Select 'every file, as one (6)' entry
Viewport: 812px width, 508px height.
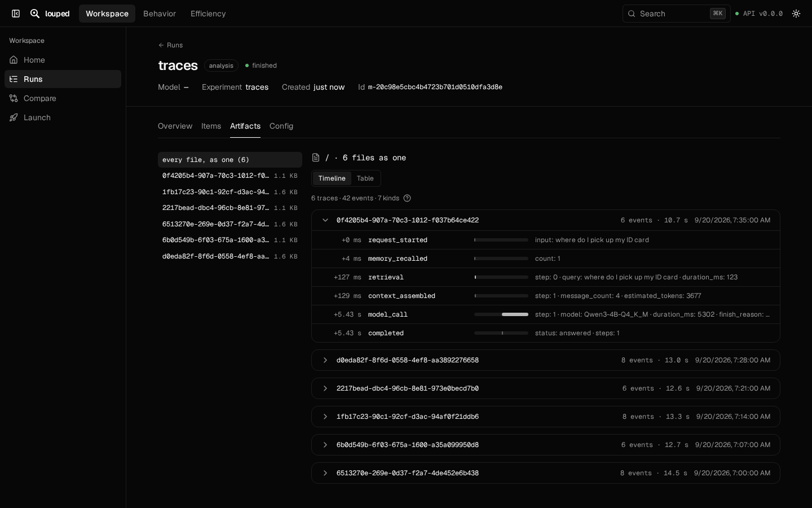(230, 160)
